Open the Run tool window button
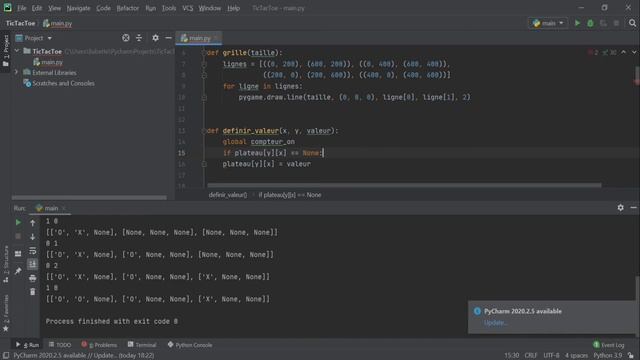 tap(27, 345)
